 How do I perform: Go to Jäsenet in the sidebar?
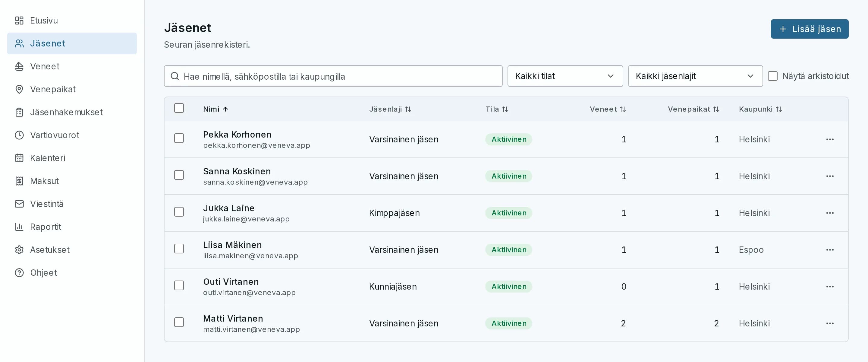coord(72,43)
